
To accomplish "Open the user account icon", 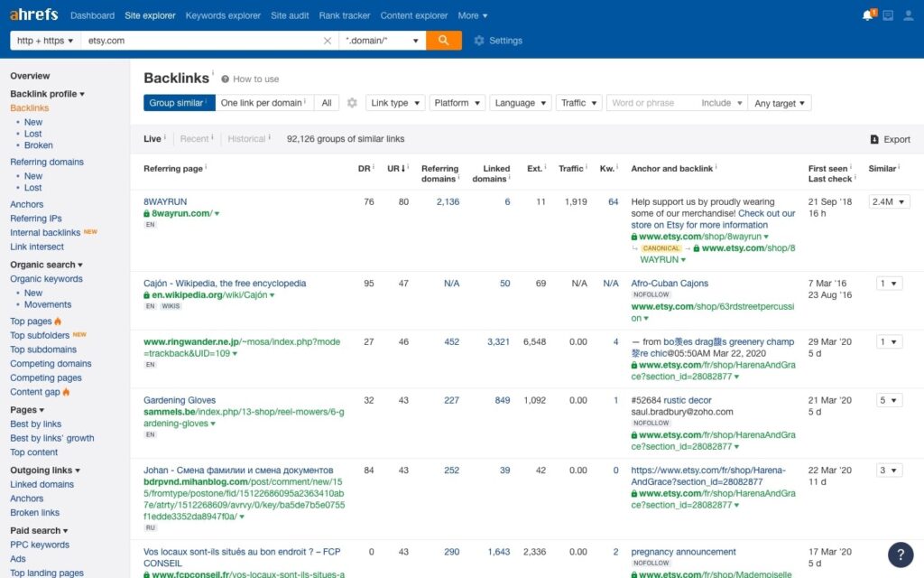I will pyautogui.click(x=908, y=15).
